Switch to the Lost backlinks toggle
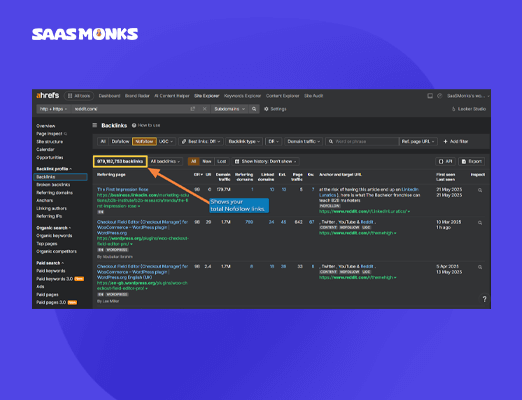 point(221,162)
